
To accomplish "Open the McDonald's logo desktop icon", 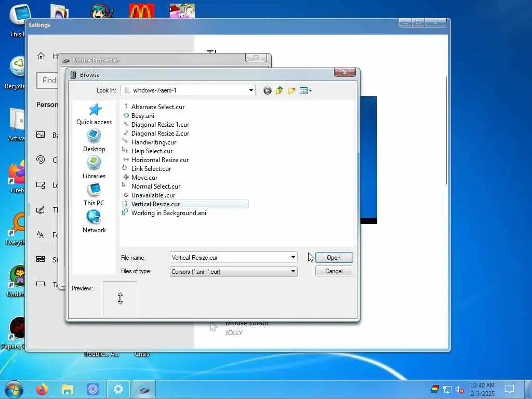I will pos(142,10).
